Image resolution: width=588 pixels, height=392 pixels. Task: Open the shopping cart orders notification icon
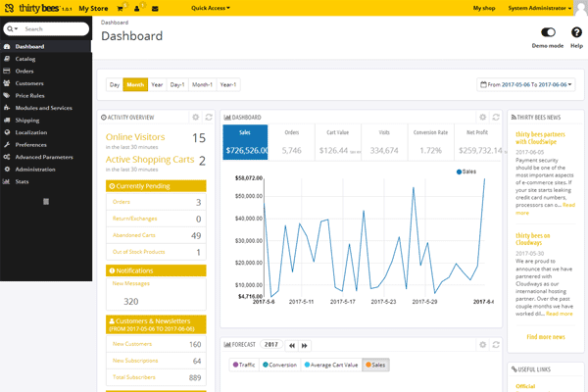coord(121,8)
